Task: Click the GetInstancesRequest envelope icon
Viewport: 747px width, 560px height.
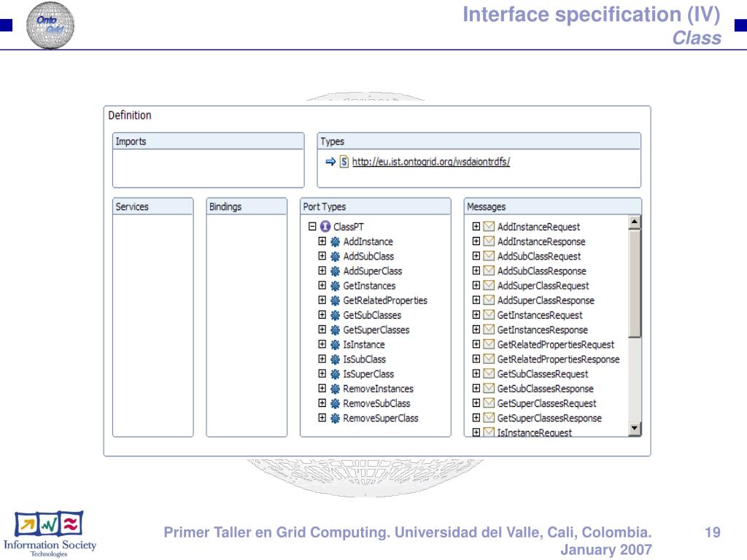Action: point(489,315)
